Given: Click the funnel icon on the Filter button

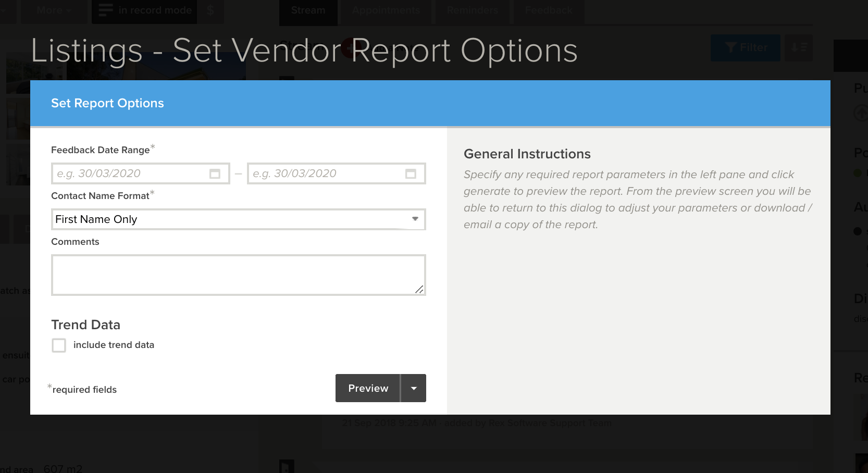Looking at the screenshot, I should [731, 47].
